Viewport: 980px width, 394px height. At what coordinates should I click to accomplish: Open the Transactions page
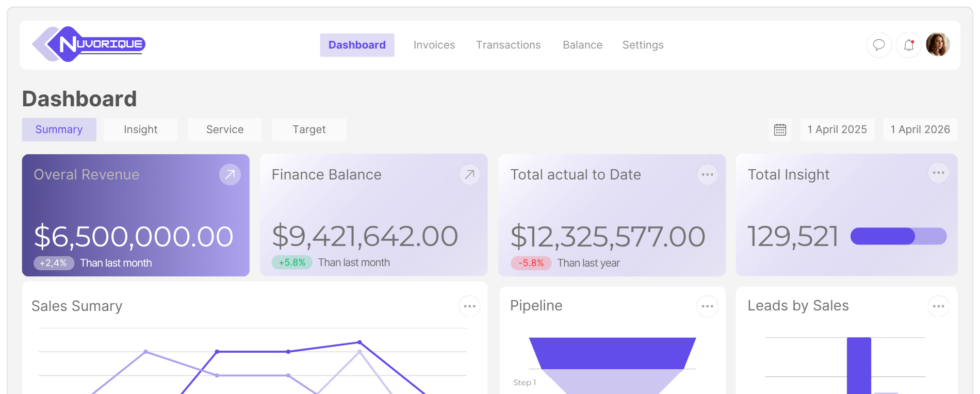(x=508, y=45)
